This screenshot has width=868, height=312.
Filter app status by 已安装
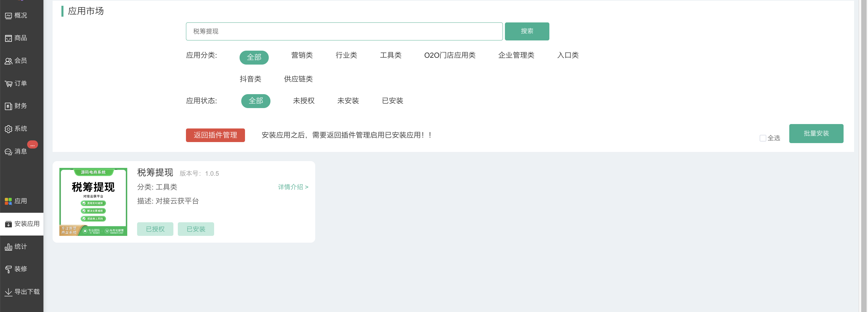point(392,101)
